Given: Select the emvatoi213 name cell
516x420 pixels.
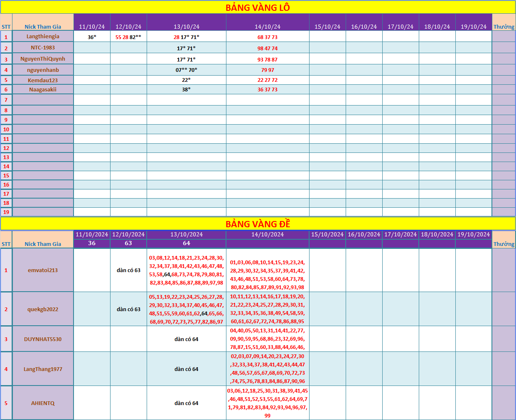Looking at the screenshot, I should 43,270.
